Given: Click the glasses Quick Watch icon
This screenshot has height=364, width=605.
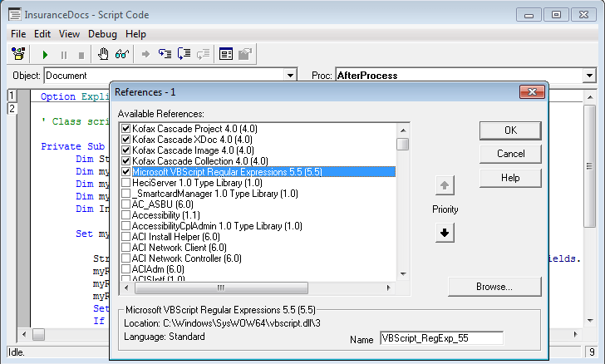Looking at the screenshot, I should click(x=122, y=54).
